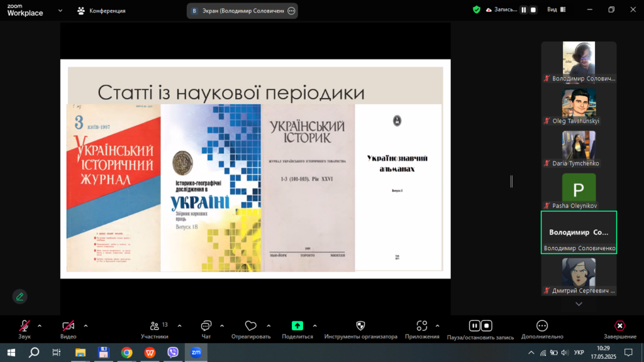
Task: Open shared screen options ellipsis button
Action: [291, 11]
